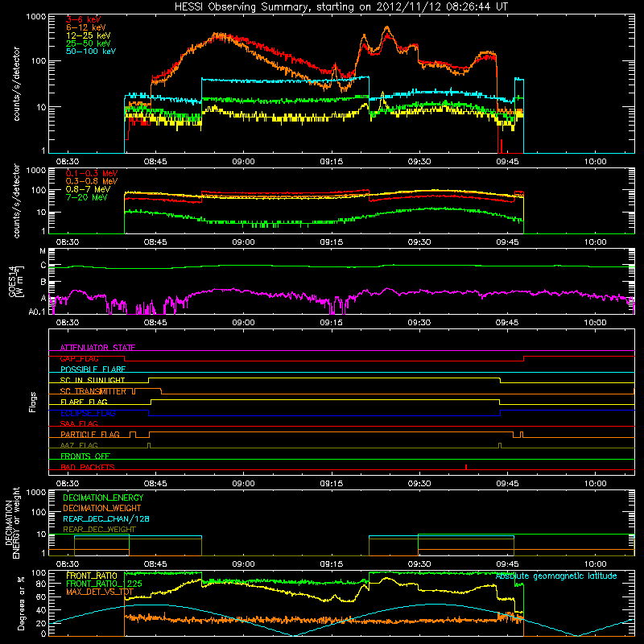Click counts/s/detector axis label of keV panel
Screen dimensions: 644x644
(16, 84)
